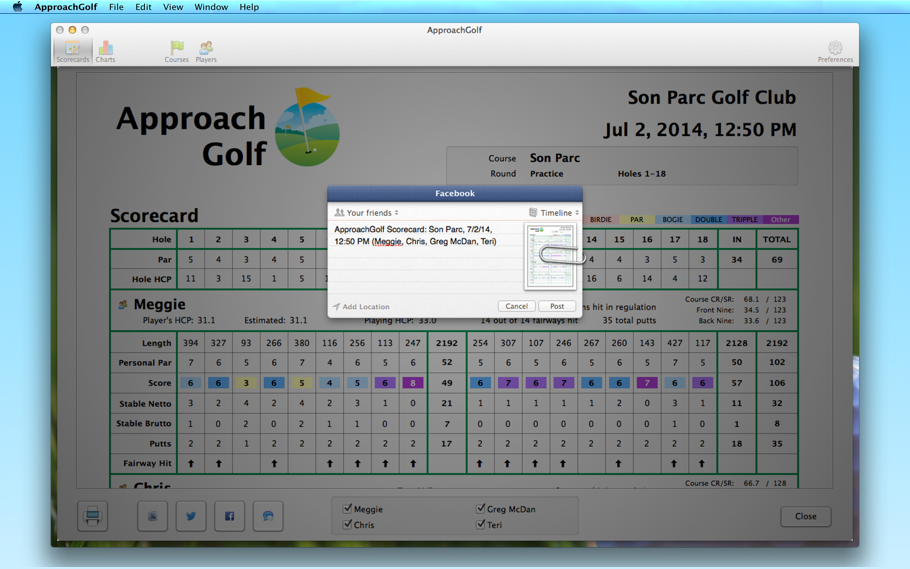
Task: Click the TOTAL column header
Action: coord(777,239)
